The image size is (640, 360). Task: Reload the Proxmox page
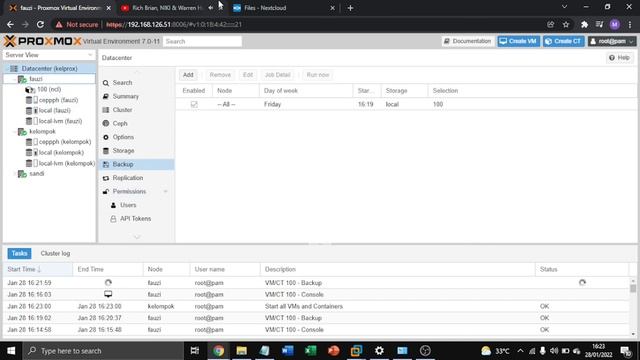pyautogui.click(x=40, y=24)
